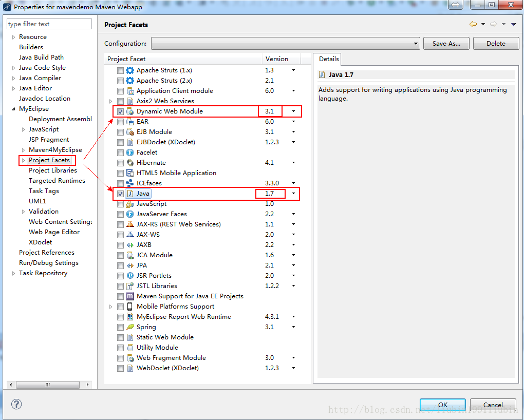
Task: Click the ICEfaces icon
Action: [x=129, y=183]
